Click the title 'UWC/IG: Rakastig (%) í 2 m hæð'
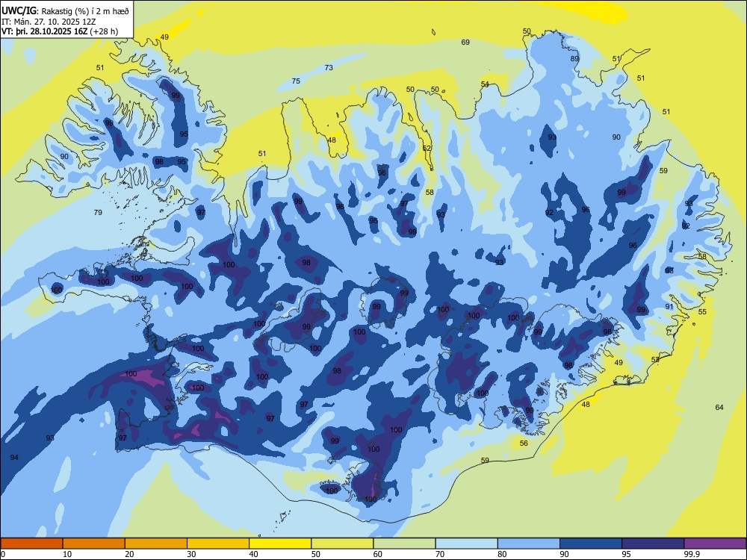 (x=65, y=11)
